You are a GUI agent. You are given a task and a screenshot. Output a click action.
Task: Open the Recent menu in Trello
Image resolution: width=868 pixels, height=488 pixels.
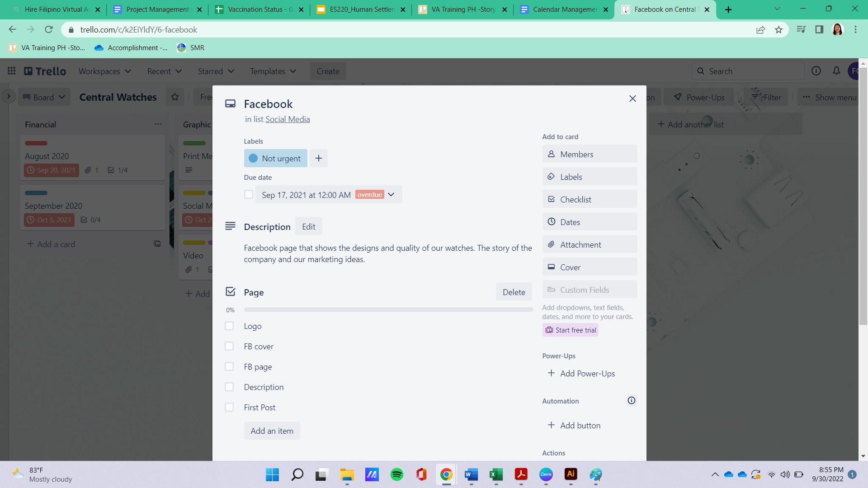pyautogui.click(x=164, y=71)
